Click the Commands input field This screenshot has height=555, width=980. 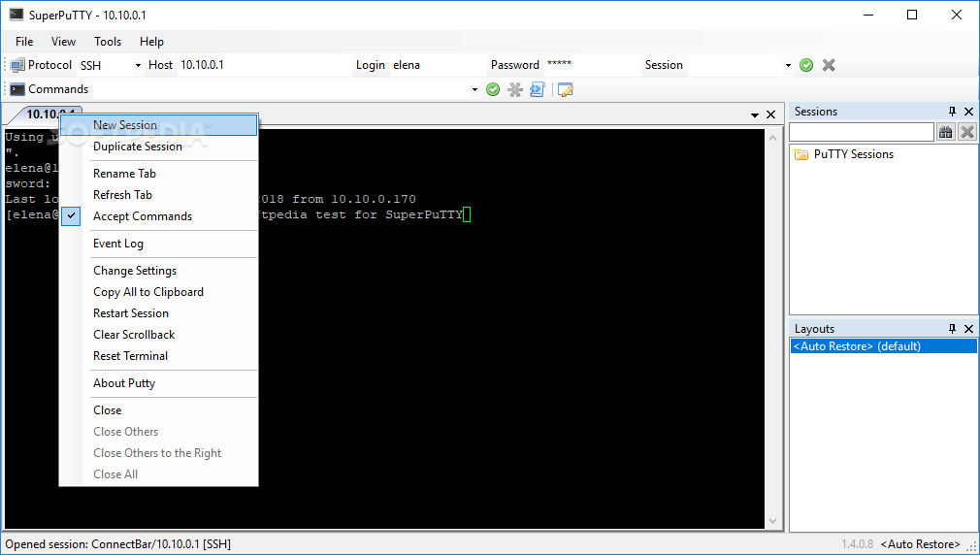[x=280, y=89]
